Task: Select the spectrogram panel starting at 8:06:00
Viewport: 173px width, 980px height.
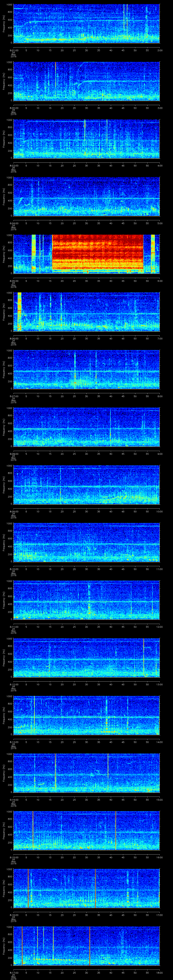Action: point(87,312)
